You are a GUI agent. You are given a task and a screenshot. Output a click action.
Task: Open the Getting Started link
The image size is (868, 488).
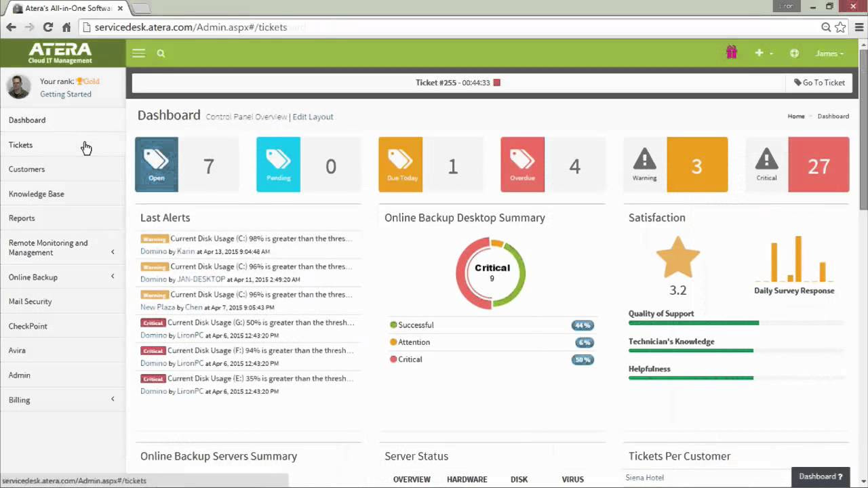point(66,94)
